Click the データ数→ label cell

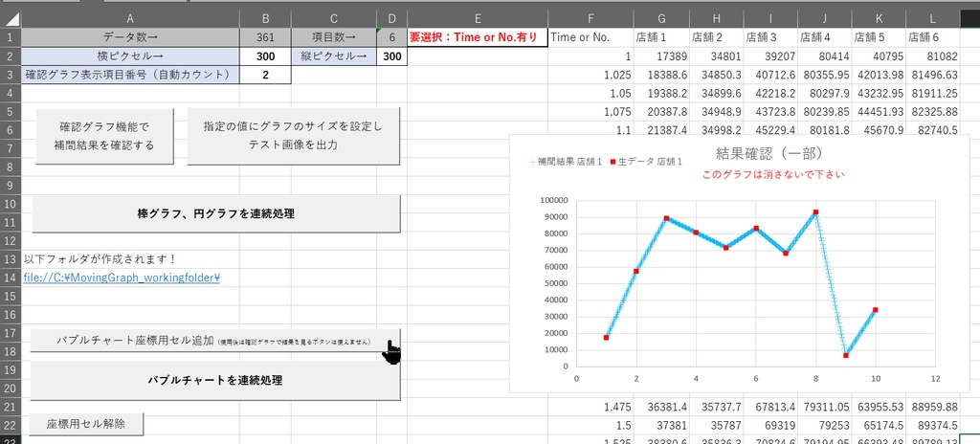coord(130,37)
